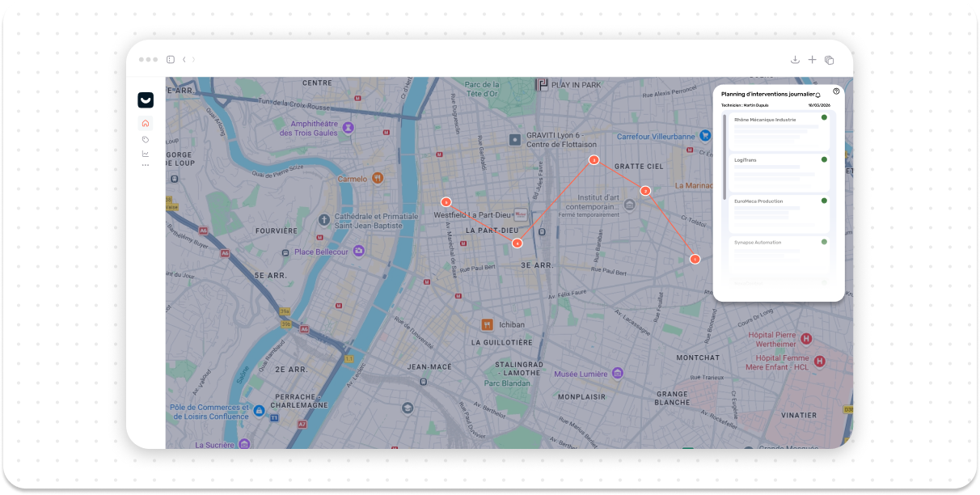Expand the three-dots more menu in sidebar

pos(146,165)
